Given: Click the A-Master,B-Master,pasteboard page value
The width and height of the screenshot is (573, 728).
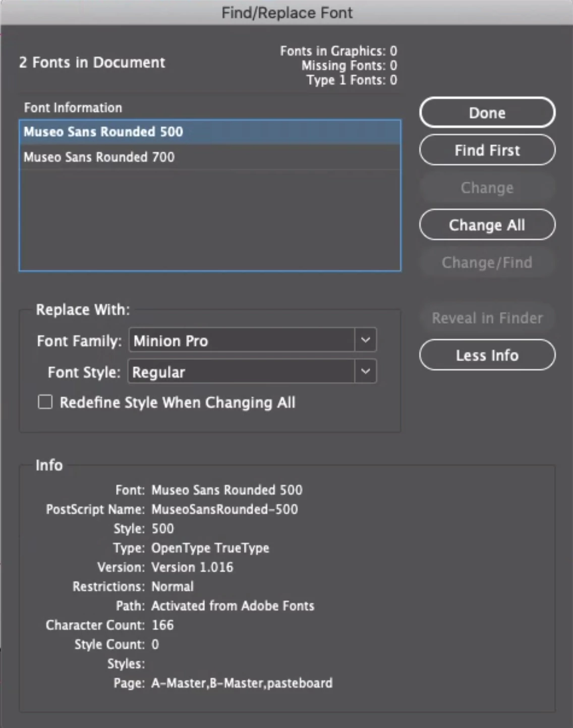Looking at the screenshot, I should (x=242, y=683).
